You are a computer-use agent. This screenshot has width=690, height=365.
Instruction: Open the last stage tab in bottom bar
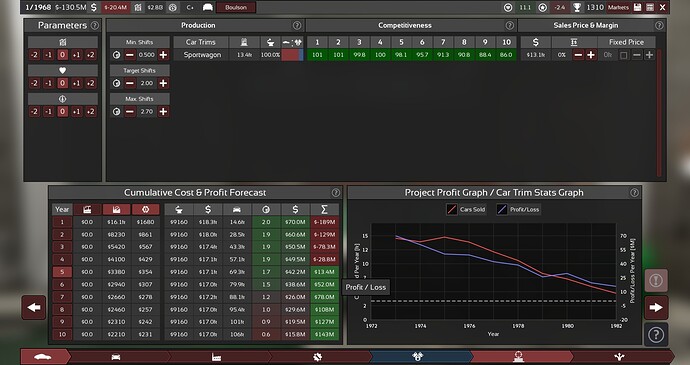[620, 357]
